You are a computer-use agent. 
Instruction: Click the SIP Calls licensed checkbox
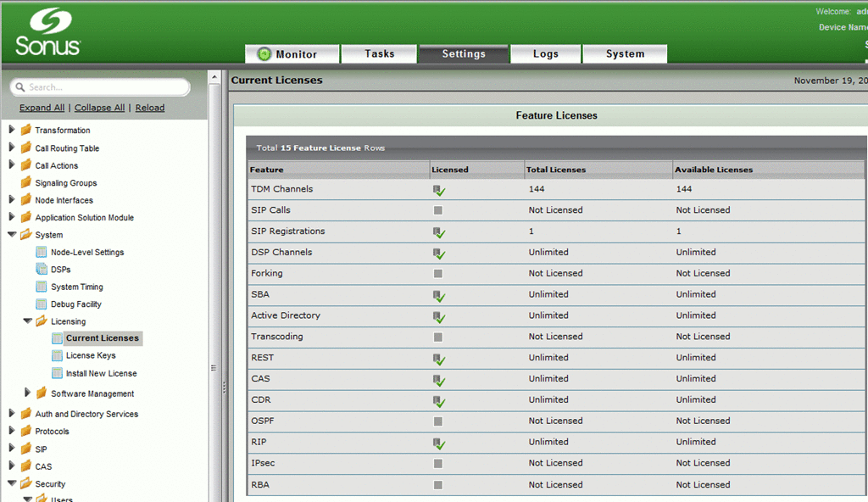[x=438, y=210]
